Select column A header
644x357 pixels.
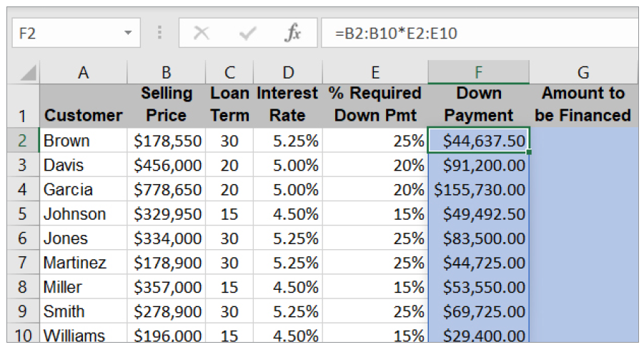point(84,72)
